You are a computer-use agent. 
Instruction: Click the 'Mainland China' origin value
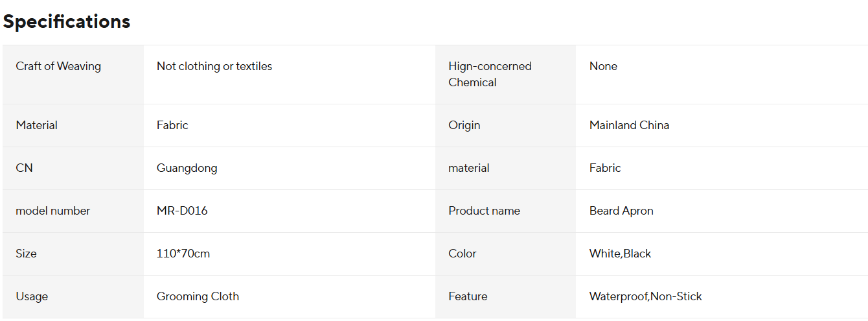(629, 125)
